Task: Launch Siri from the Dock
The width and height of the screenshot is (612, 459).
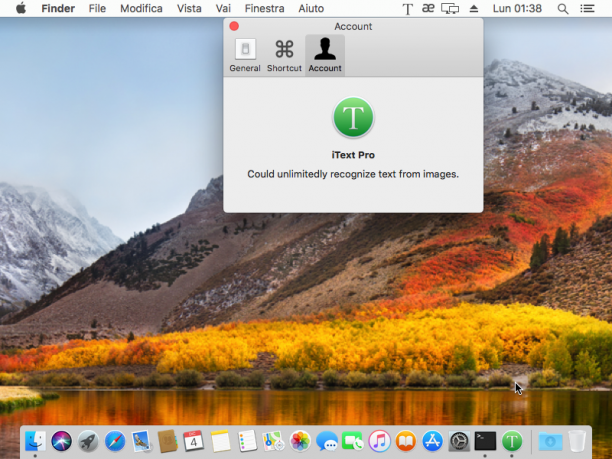Action: click(x=62, y=441)
